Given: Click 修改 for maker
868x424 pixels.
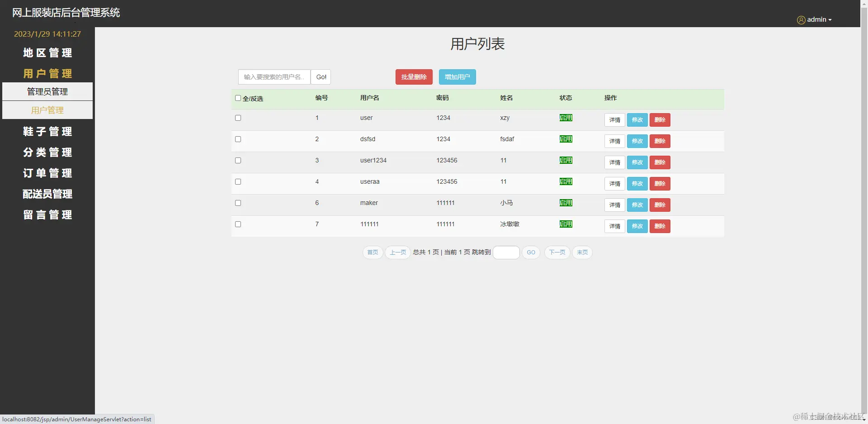Looking at the screenshot, I should click(637, 205).
